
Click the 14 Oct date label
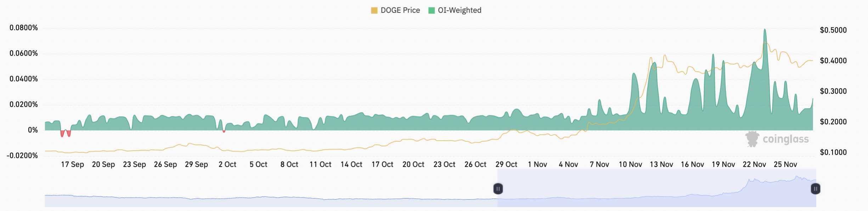(x=351, y=165)
